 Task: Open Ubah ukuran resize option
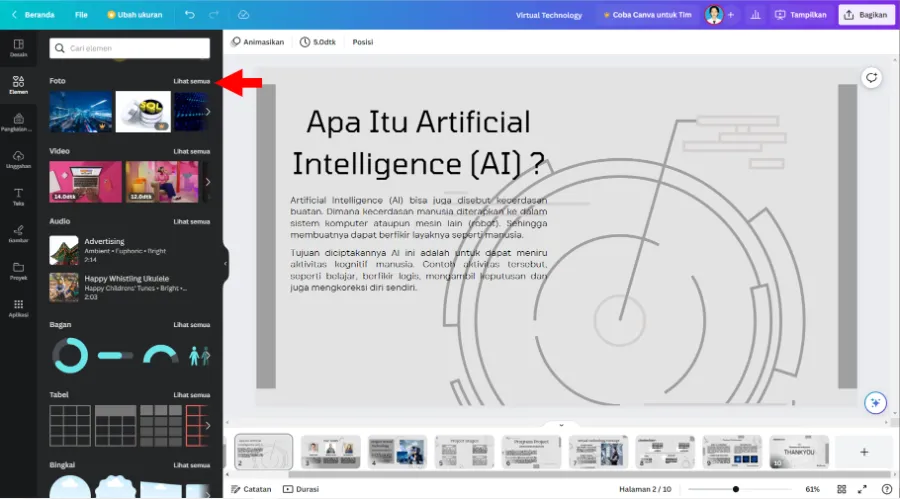click(135, 15)
